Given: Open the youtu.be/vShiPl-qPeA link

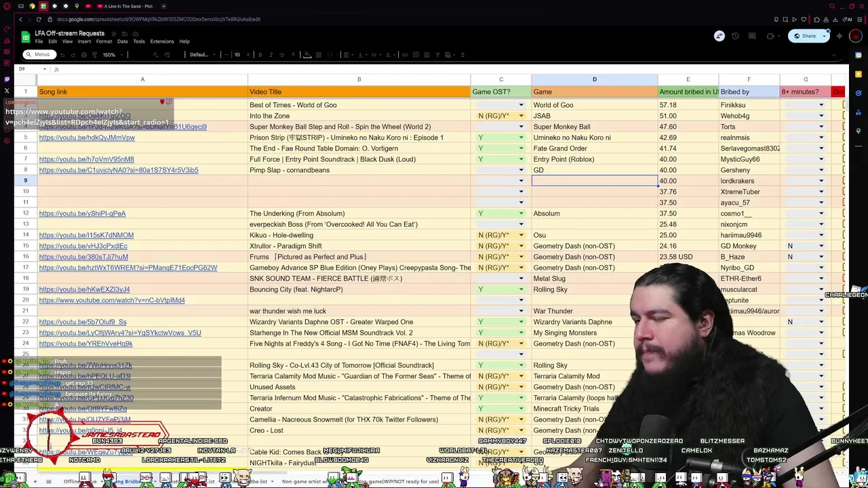Looking at the screenshot, I should pos(82,213).
